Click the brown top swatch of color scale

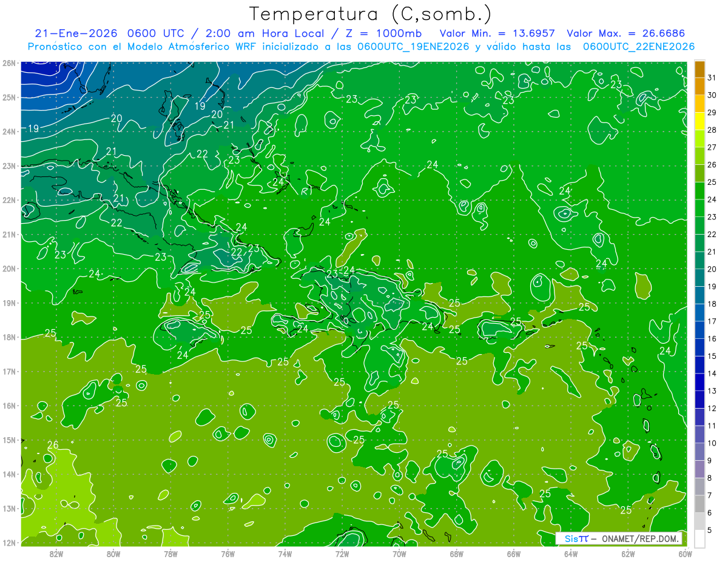(x=699, y=69)
